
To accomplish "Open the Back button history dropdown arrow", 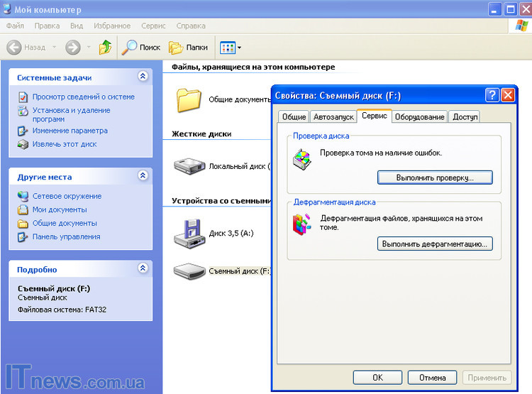I will point(54,48).
